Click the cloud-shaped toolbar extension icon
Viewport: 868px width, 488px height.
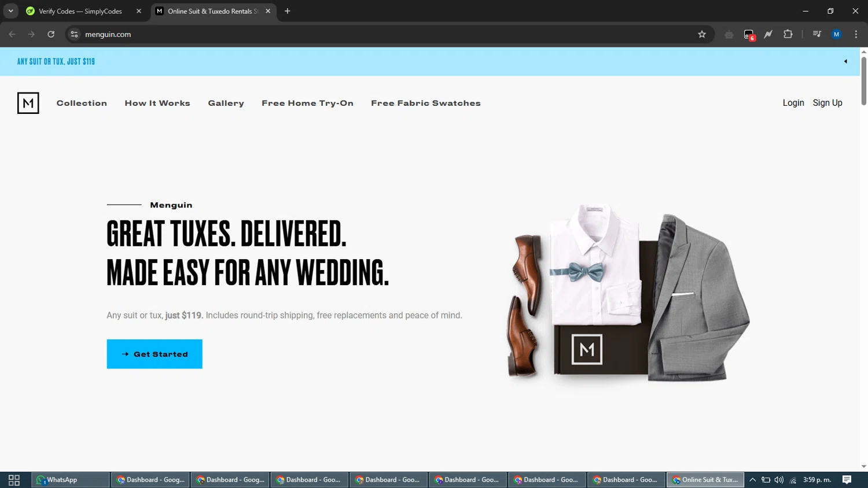729,35
